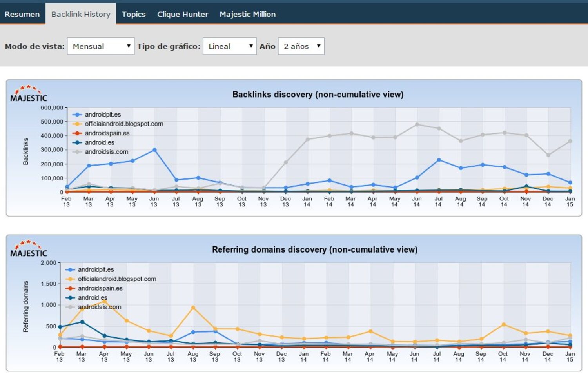Viewport: 588px width, 375px height.
Task: Toggle androidpit.es in Referring domains legend
Action: [95, 270]
